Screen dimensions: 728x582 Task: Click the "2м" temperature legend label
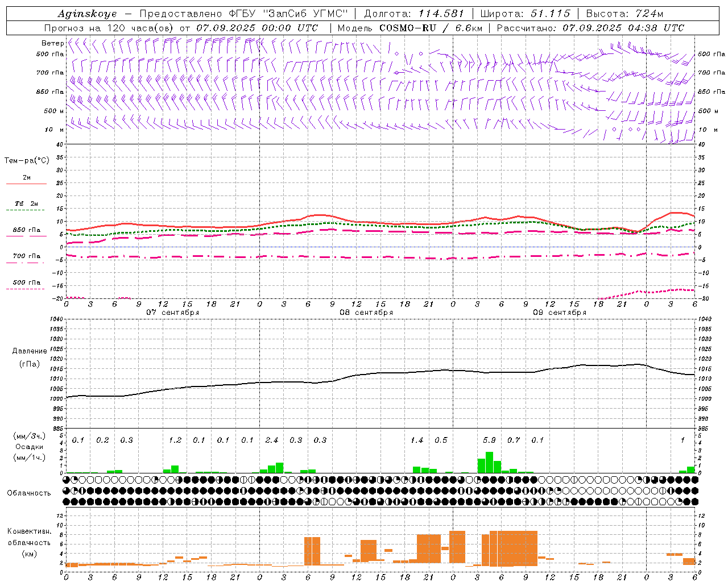tap(27, 177)
